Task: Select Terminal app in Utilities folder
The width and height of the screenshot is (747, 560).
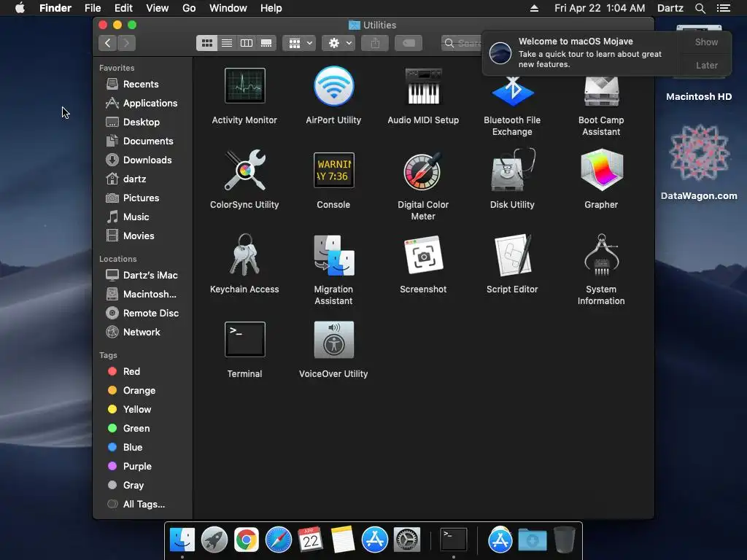Action: [x=244, y=339]
